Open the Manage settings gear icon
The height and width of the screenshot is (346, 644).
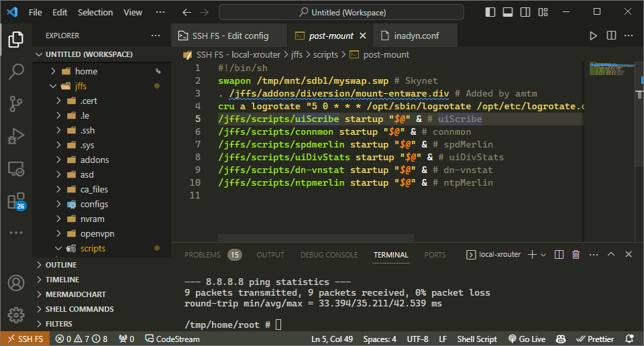click(16, 314)
